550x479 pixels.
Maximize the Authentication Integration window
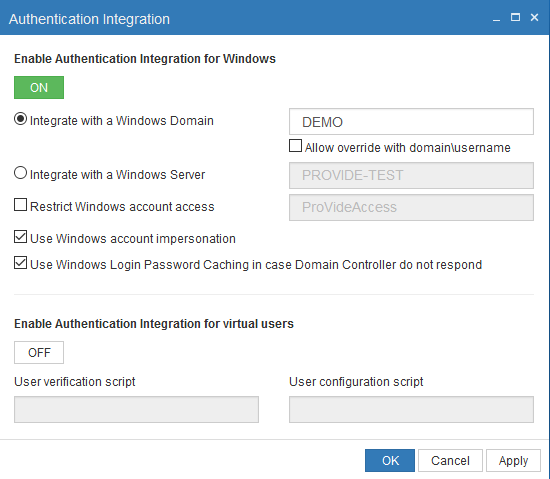tap(515, 17)
